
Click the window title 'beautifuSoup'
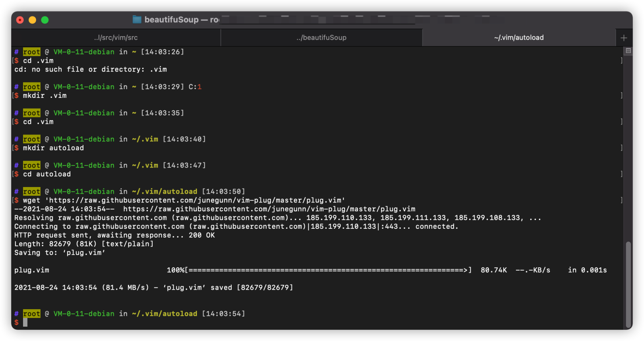[x=171, y=19]
